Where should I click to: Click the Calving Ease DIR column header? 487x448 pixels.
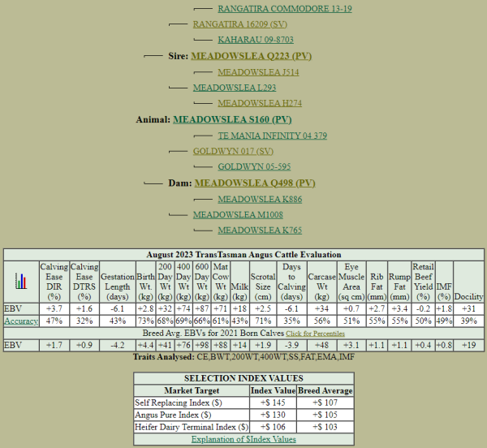tap(54, 282)
